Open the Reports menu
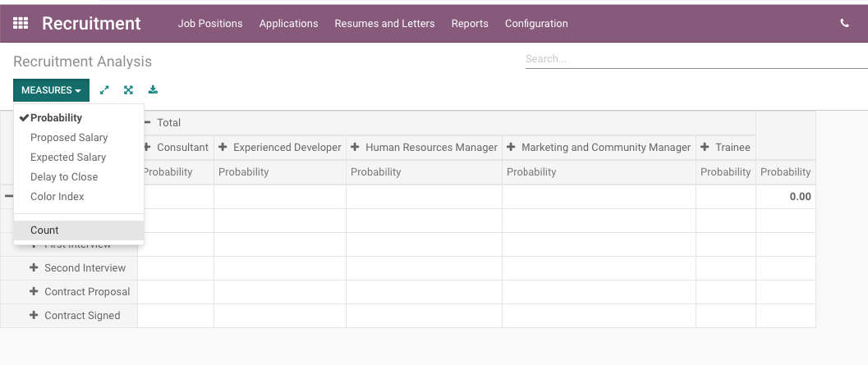Viewport: 868px width, 365px height. [x=470, y=24]
